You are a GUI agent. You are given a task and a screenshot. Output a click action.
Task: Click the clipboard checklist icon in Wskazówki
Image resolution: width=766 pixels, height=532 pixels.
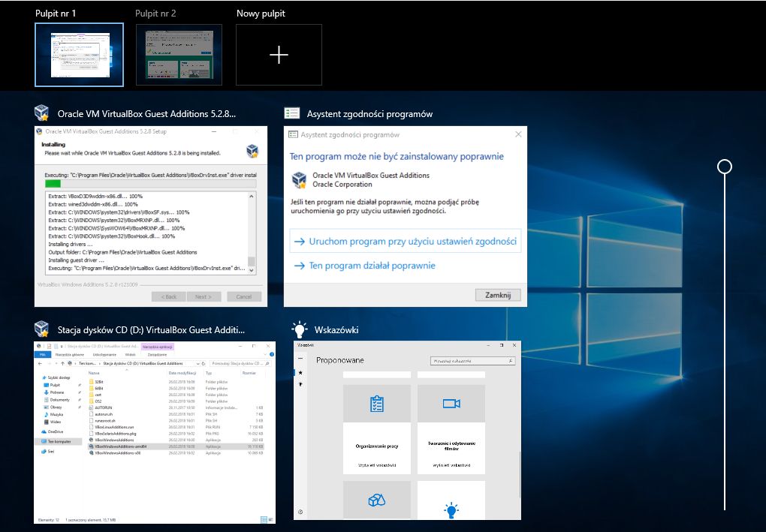(x=376, y=404)
